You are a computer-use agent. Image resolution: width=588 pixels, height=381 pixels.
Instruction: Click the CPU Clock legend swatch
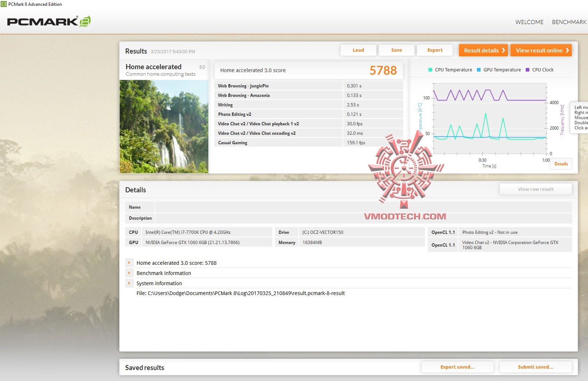528,70
